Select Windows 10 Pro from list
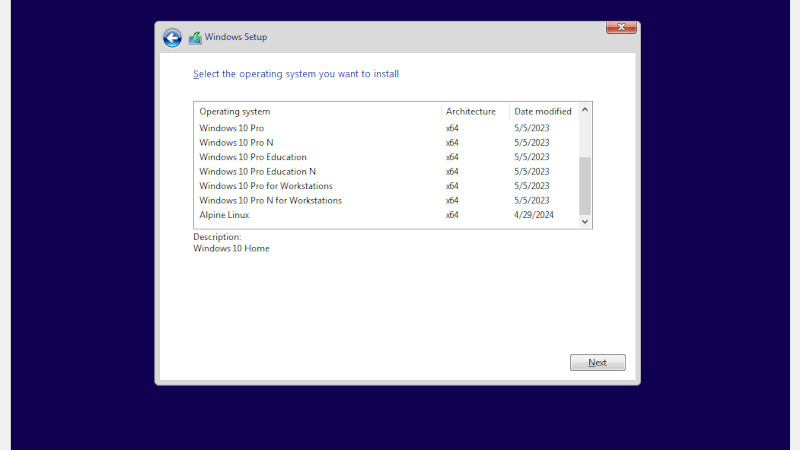The height and width of the screenshot is (450, 800). [x=232, y=128]
